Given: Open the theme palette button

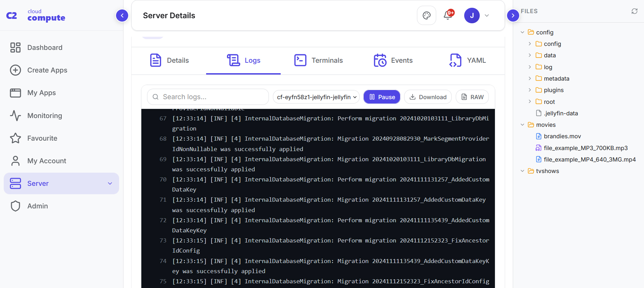Looking at the screenshot, I should 427,16.
